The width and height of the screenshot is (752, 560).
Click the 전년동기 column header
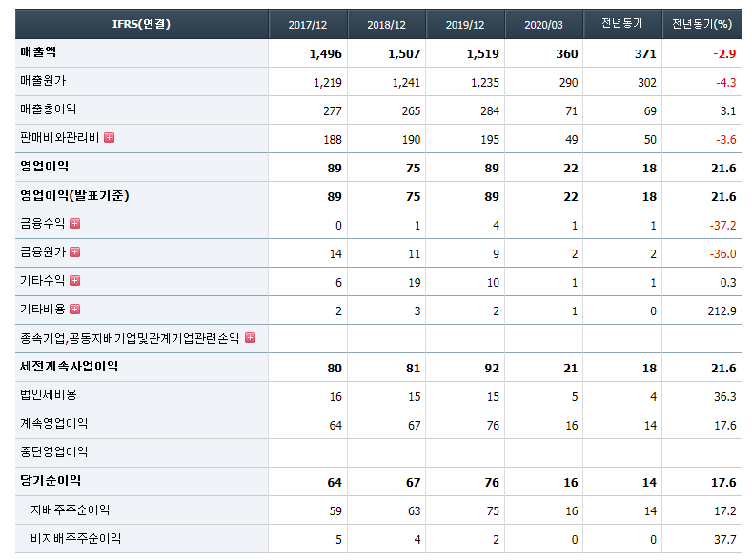(622, 24)
